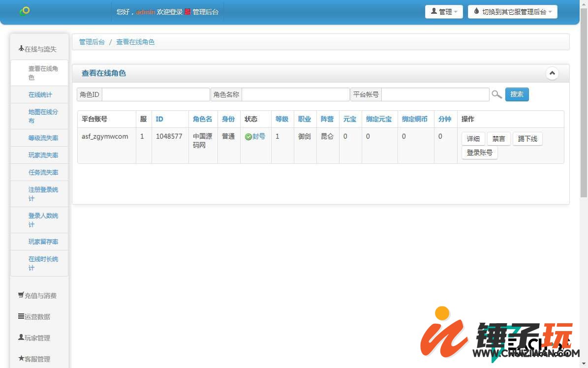Collapse the 查看在线角色 panel with the chevron
The height and width of the screenshot is (368, 588).
[552, 73]
